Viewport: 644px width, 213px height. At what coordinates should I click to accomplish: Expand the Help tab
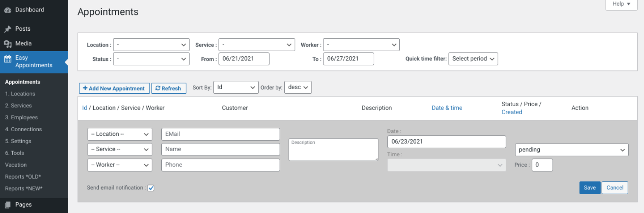pos(621,4)
